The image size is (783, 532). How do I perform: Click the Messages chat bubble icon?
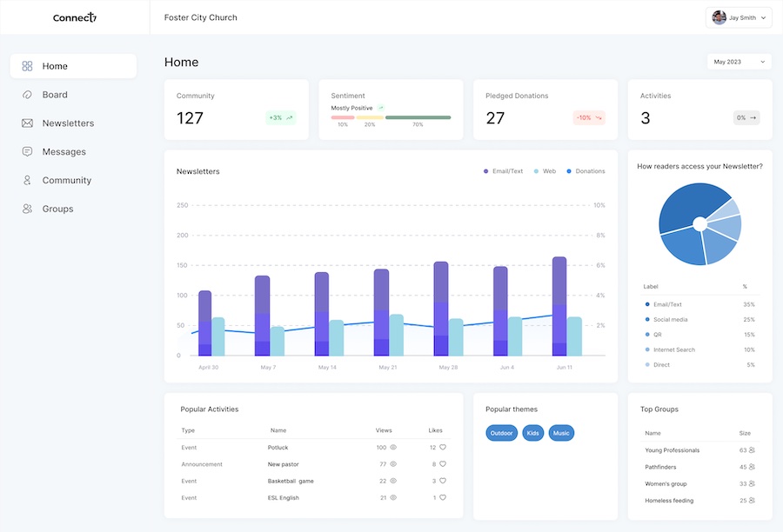point(28,151)
